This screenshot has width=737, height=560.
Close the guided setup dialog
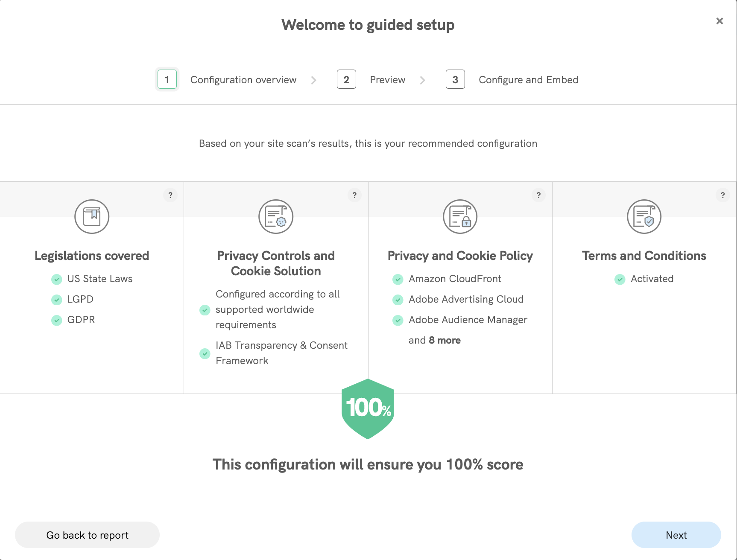(x=719, y=21)
